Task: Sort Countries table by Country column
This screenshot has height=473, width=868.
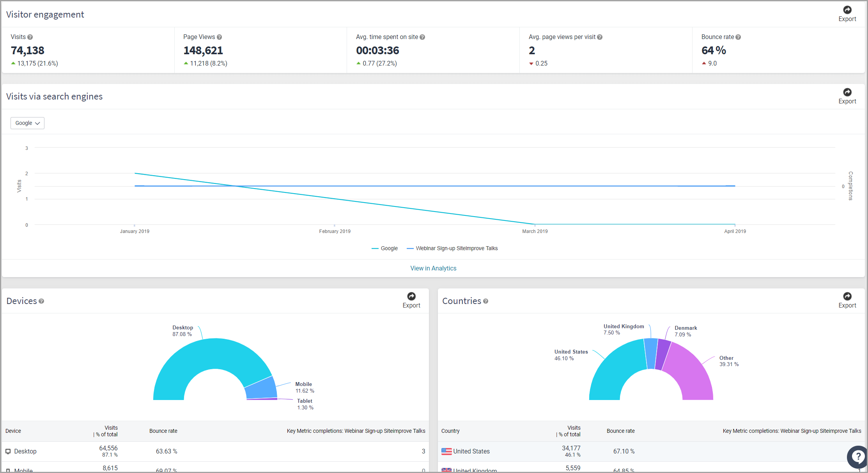Action: click(450, 431)
